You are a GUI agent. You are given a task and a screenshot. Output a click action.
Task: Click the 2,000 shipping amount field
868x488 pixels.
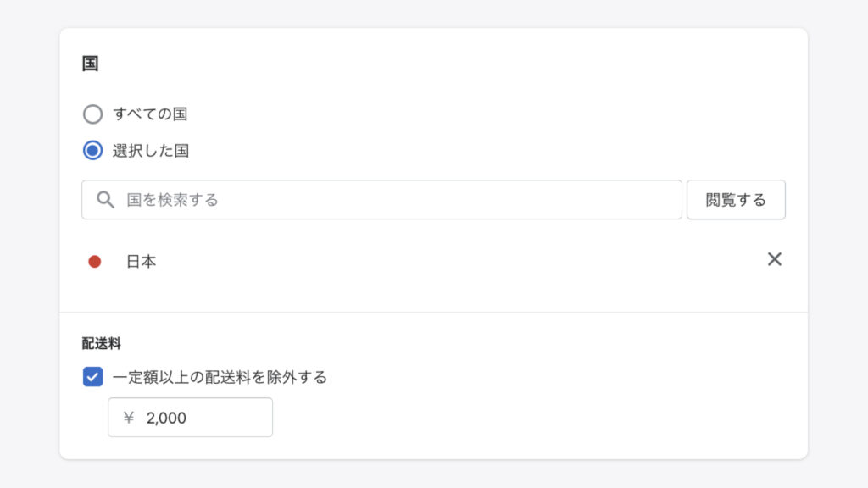point(190,417)
